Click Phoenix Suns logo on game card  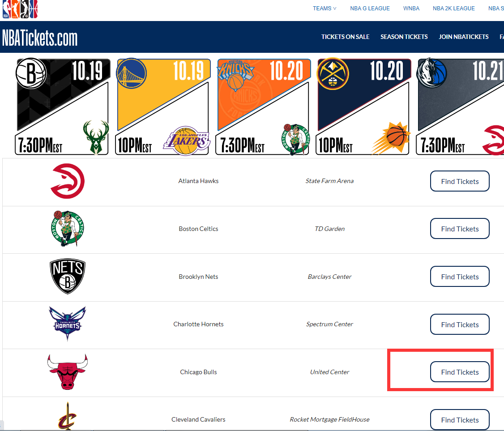[391, 138]
